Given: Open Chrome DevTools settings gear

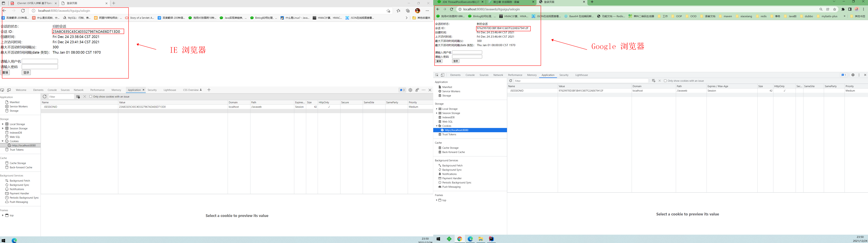Looking at the screenshot, I should pos(853,75).
